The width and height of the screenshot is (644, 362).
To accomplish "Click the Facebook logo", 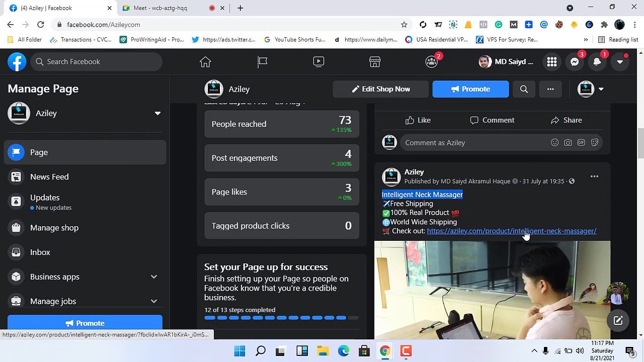I will click(17, 61).
